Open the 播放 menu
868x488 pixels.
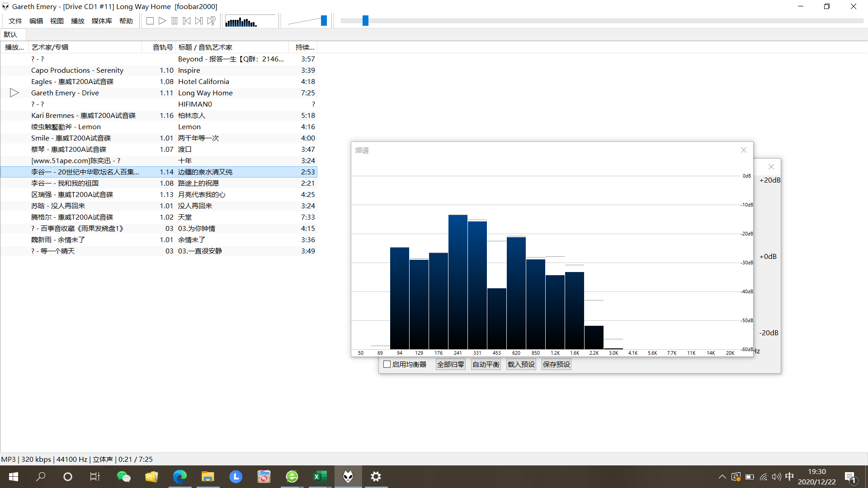[78, 21]
